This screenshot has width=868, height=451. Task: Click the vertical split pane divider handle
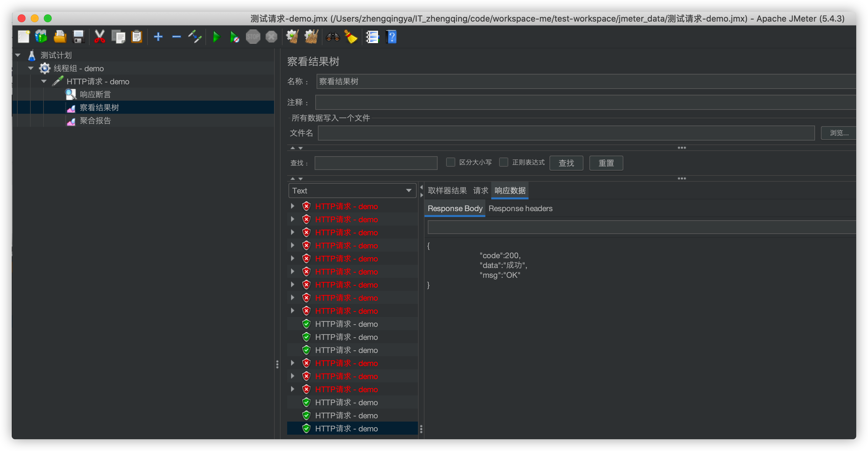click(x=277, y=364)
